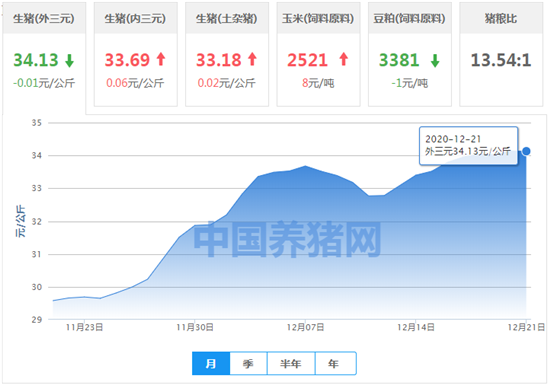Click the 11月30日 axis date label
The height and width of the screenshot is (388, 550).
[x=195, y=327]
